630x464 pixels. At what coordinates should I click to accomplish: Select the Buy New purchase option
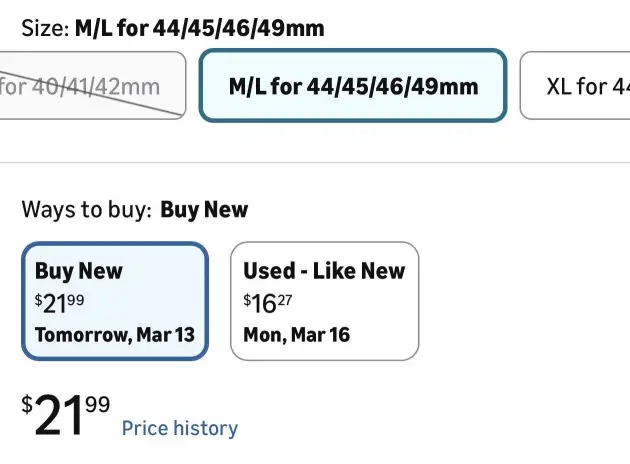(115, 300)
